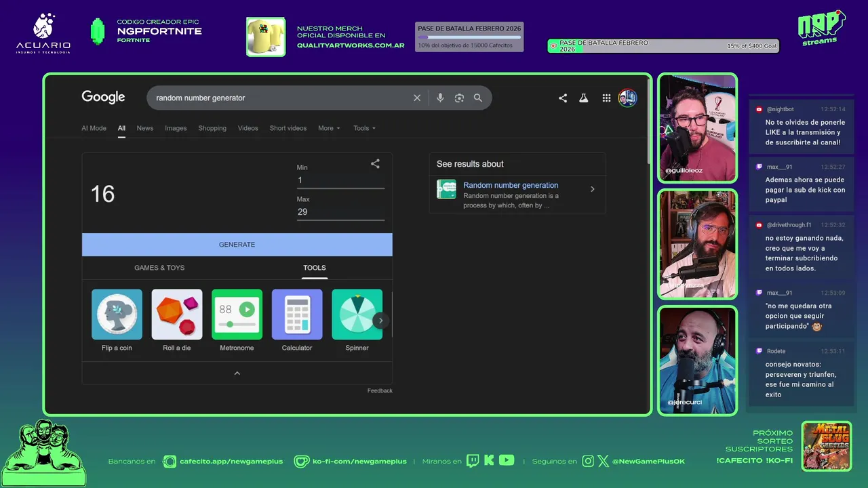Click the yellow merch t-shirt thumbnail

pos(266,37)
